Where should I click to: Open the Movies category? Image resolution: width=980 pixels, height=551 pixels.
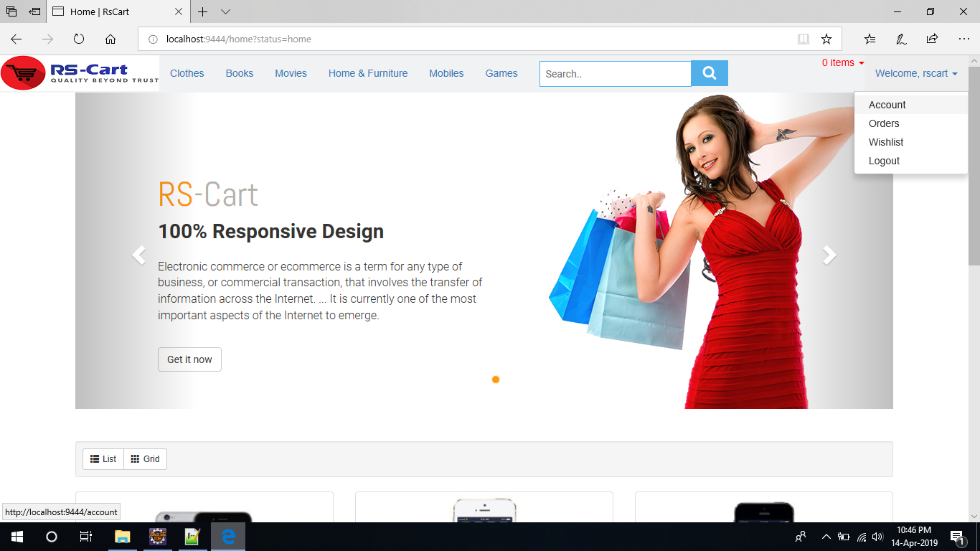(291, 73)
